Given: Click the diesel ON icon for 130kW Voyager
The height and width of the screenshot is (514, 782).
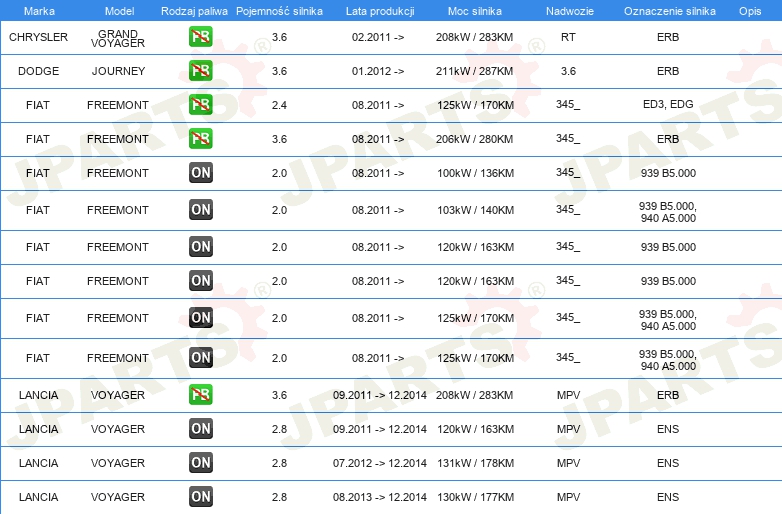Looking at the screenshot, I should pyautogui.click(x=200, y=496).
